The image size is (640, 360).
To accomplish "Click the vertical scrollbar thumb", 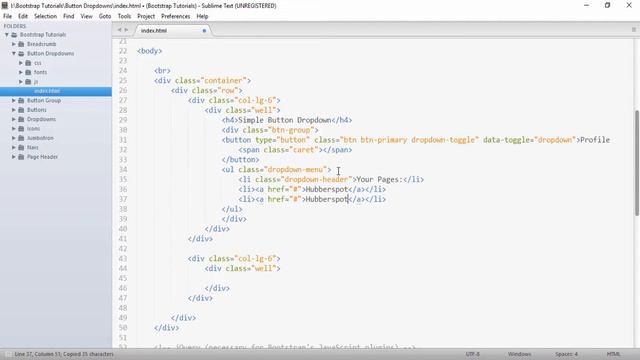I will (637, 162).
